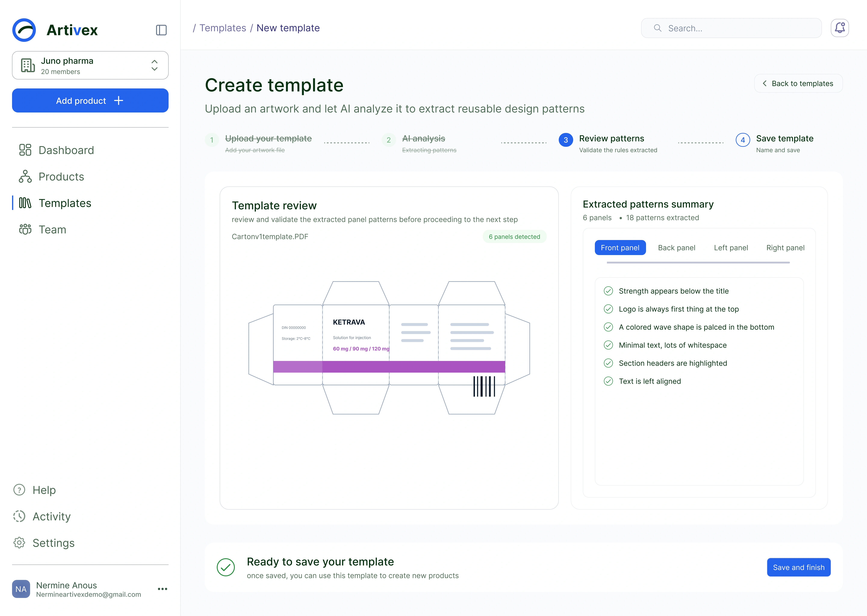Click the Add product button
The height and width of the screenshot is (616, 867).
tap(90, 100)
